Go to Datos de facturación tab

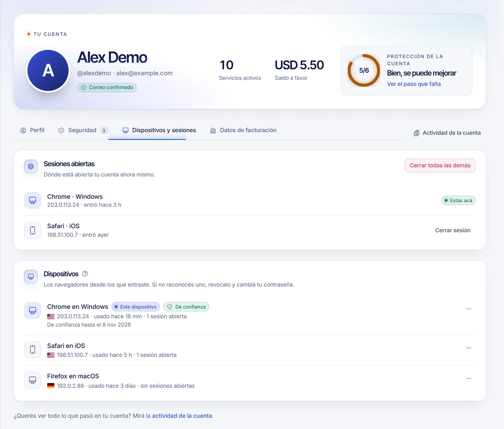click(243, 130)
